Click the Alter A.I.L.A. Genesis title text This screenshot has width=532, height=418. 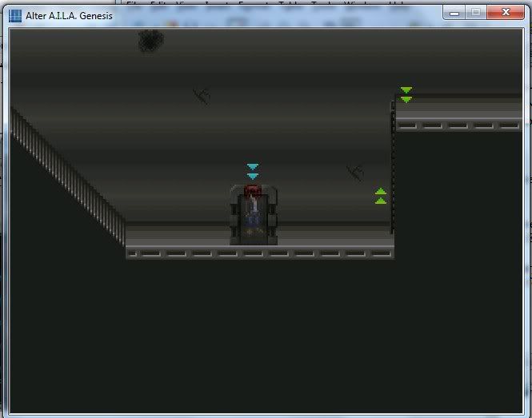tap(70, 16)
